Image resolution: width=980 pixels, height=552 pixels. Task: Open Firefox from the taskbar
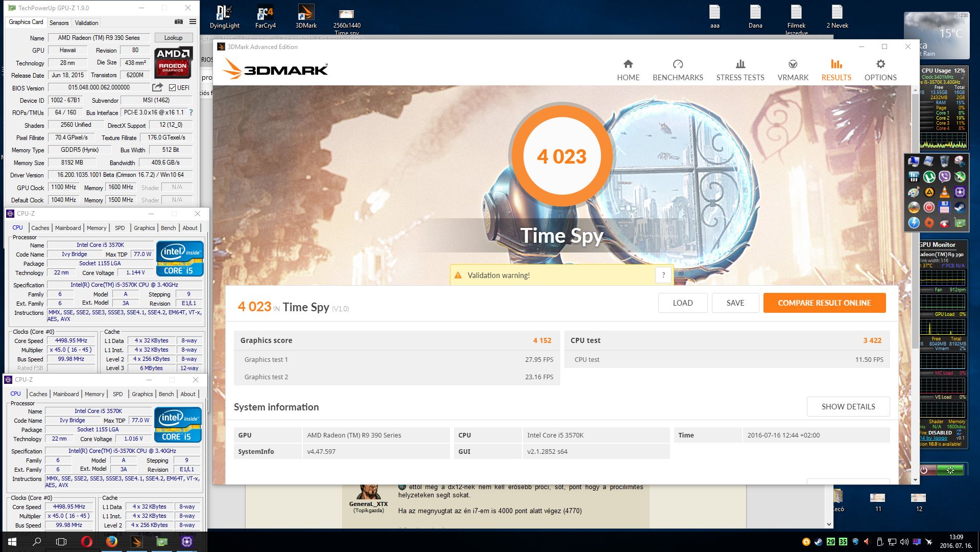tap(111, 541)
